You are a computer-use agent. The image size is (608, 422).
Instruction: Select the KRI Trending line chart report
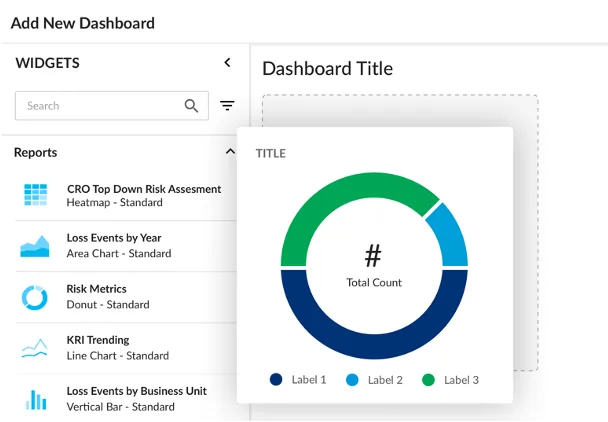pyautogui.click(x=126, y=348)
